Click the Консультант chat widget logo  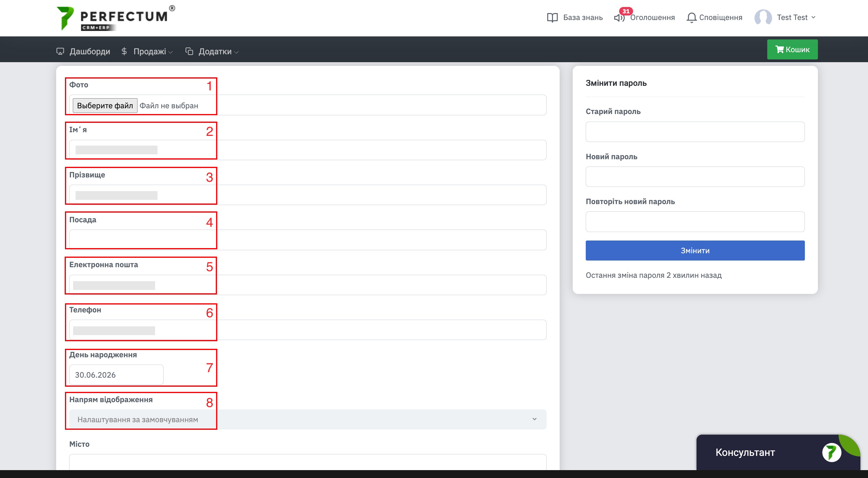pos(831,452)
